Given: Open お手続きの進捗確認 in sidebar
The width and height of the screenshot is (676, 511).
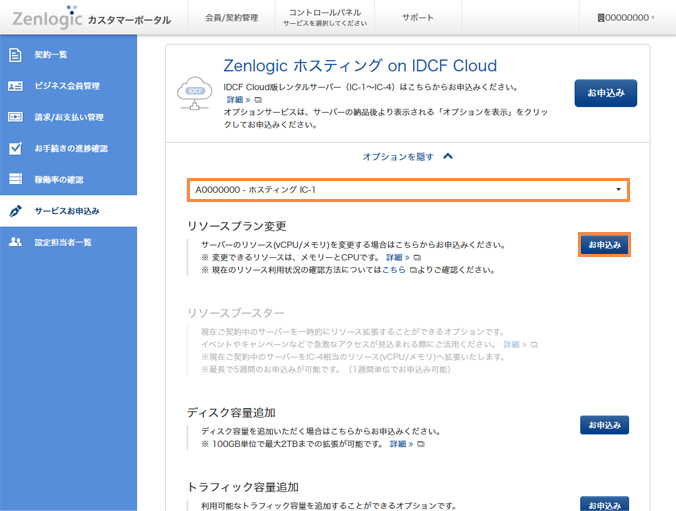Looking at the screenshot, I should (x=69, y=148).
